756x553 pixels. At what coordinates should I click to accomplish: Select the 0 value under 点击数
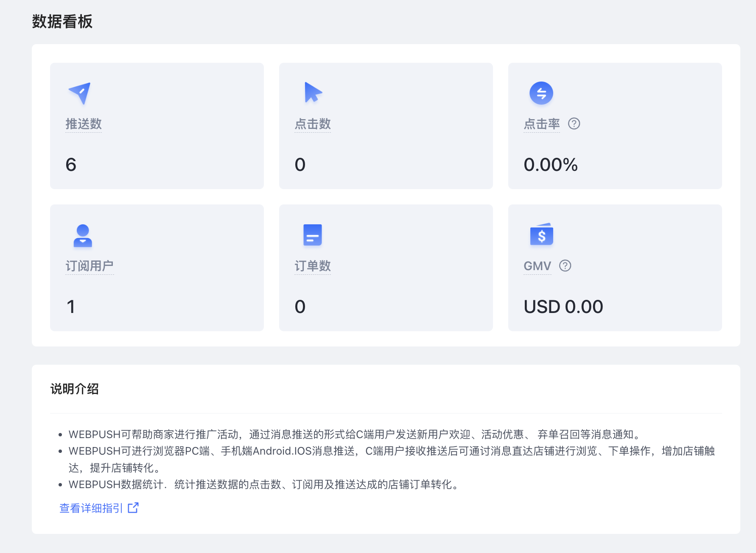300,165
